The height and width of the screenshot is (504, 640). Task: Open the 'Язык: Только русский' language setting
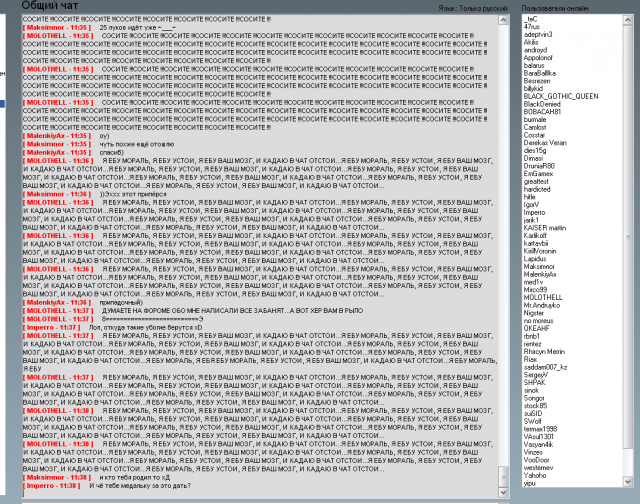[x=473, y=8]
